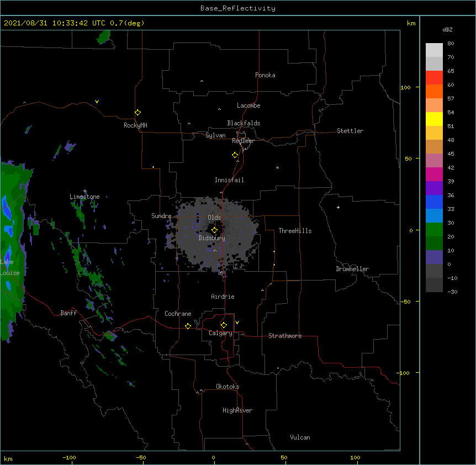Click the ThreeHills label
476x465 pixels.
point(295,231)
